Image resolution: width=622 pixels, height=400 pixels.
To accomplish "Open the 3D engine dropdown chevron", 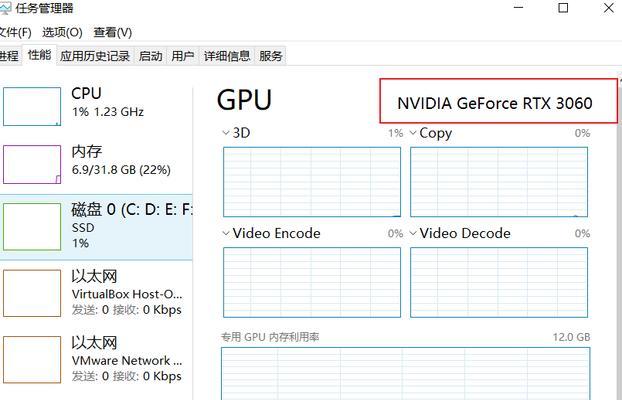I will coord(225,133).
